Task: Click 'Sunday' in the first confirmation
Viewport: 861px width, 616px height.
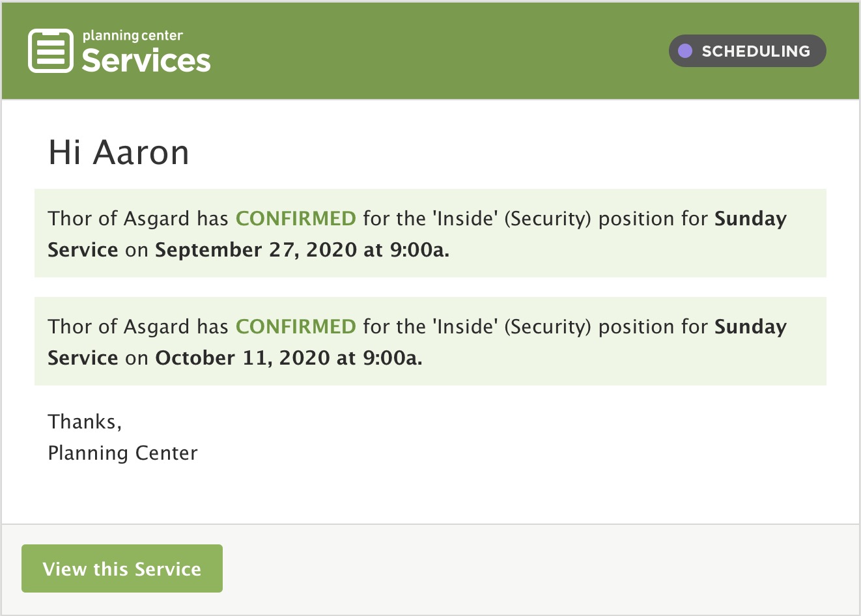Action: click(750, 219)
